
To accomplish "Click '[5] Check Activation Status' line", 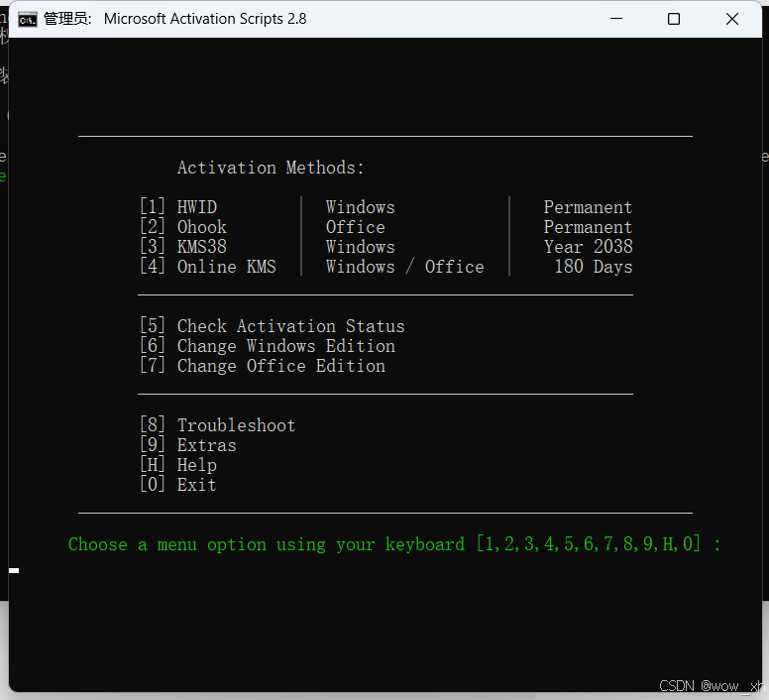I will [273, 326].
